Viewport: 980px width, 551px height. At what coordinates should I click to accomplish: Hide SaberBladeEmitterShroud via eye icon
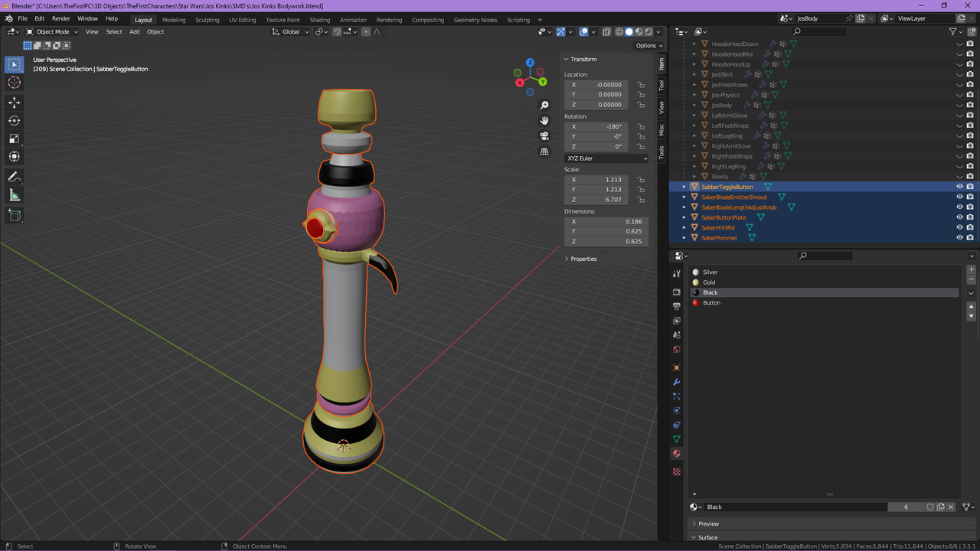959,197
